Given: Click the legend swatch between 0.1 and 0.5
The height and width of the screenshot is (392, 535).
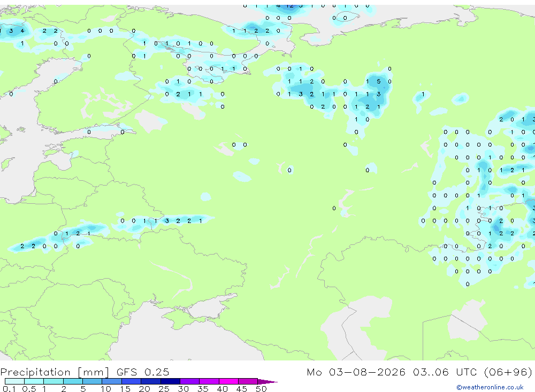Looking at the screenshot, I should tap(14, 381).
